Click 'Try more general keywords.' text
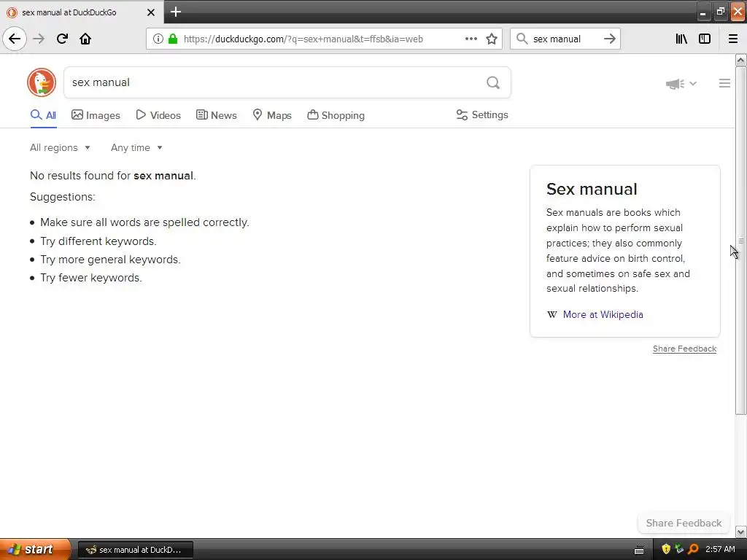The width and height of the screenshot is (747, 560). pyautogui.click(x=111, y=260)
